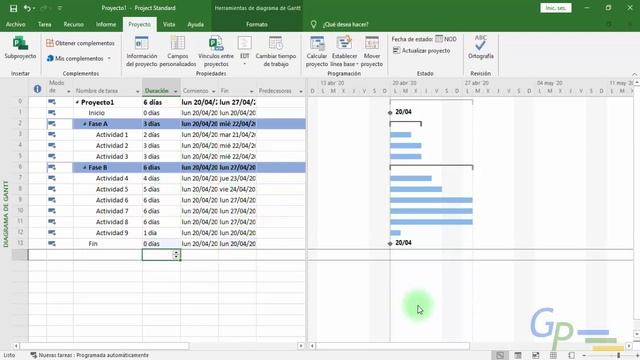Image resolution: width=640 pixels, height=360 pixels.
Task: Switch to the Formato tab
Action: 257,24
